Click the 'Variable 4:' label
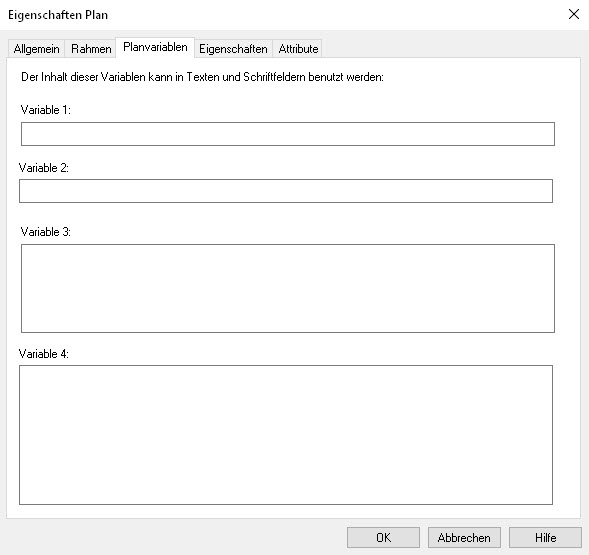This screenshot has height=555, width=589. pos(44,354)
